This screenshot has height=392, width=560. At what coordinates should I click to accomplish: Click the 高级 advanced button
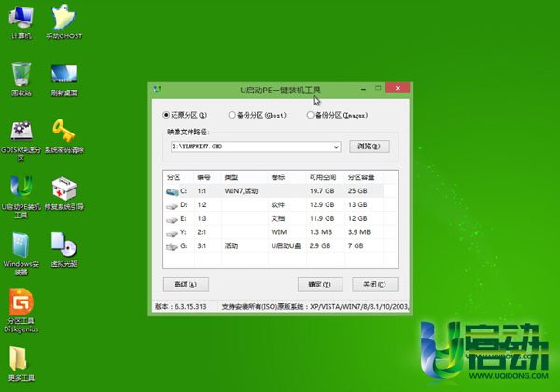(186, 285)
